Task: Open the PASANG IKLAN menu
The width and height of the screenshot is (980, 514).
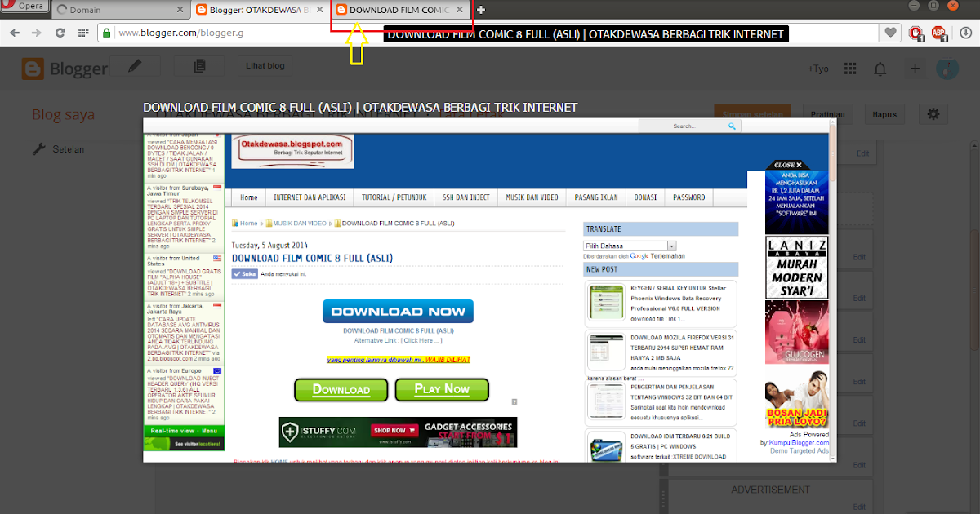Action: (x=598, y=197)
